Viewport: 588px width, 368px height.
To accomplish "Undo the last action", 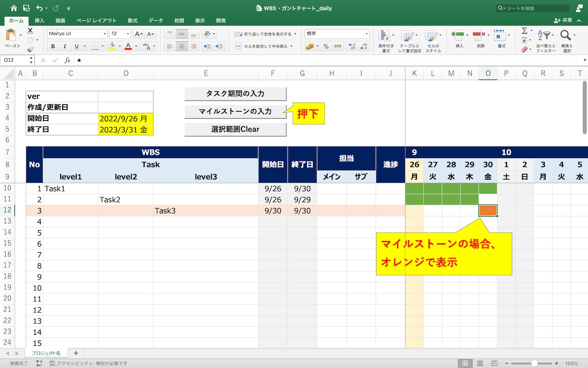I will (39, 8).
